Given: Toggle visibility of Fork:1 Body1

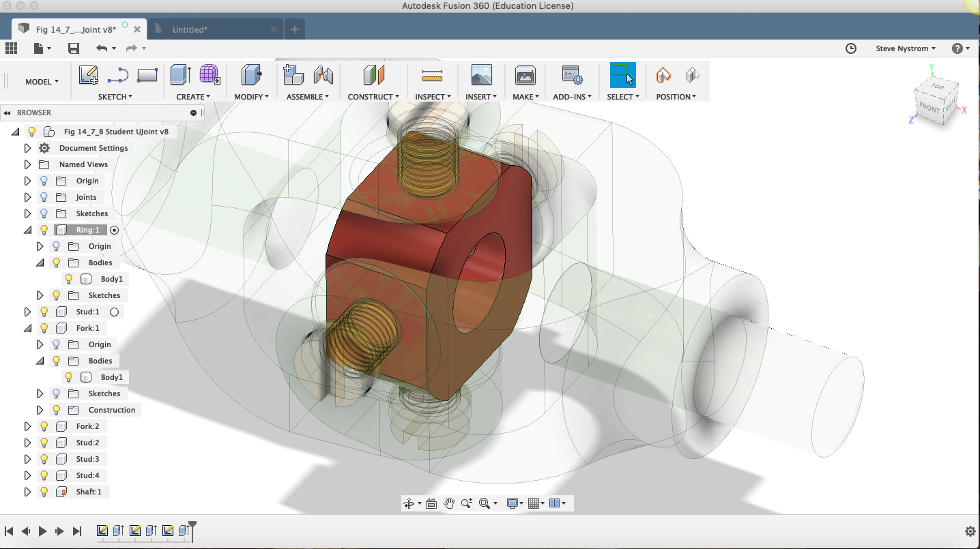Looking at the screenshot, I should (x=68, y=376).
